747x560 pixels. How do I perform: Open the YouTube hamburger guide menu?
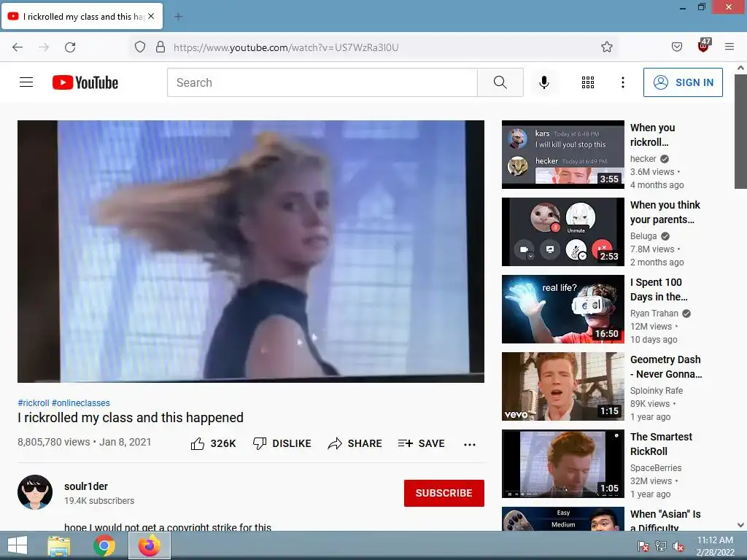(x=26, y=82)
